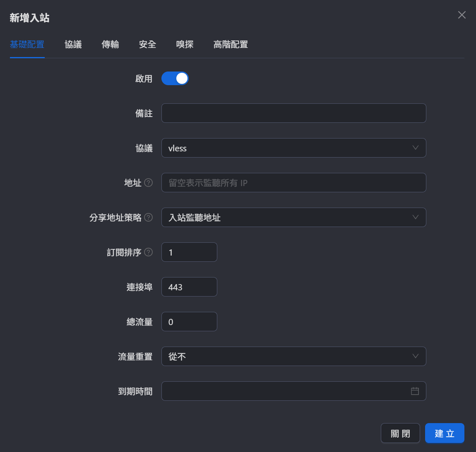Click the help icon beside 分享地址策略
The height and width of the screenshot is (452, 476).
tap(148, 217)
